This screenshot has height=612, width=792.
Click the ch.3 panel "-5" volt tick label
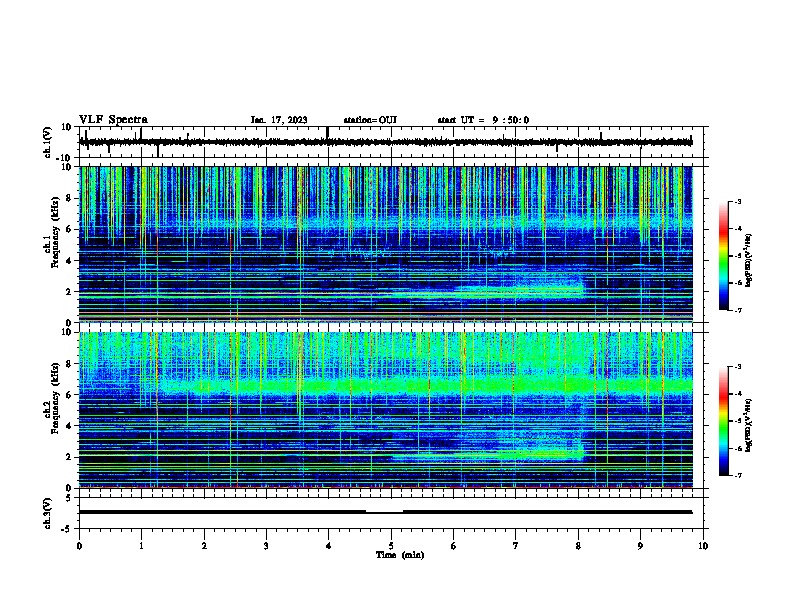point(67,529)
